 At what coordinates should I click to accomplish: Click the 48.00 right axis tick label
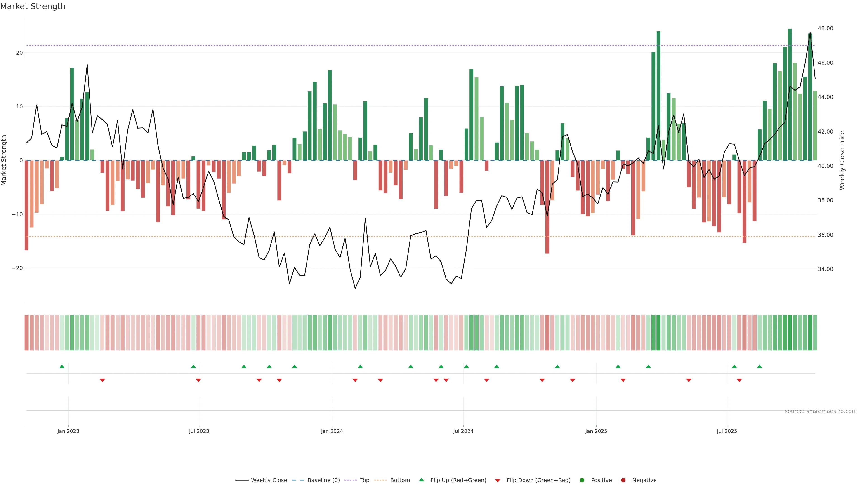[x=825, y=28]
